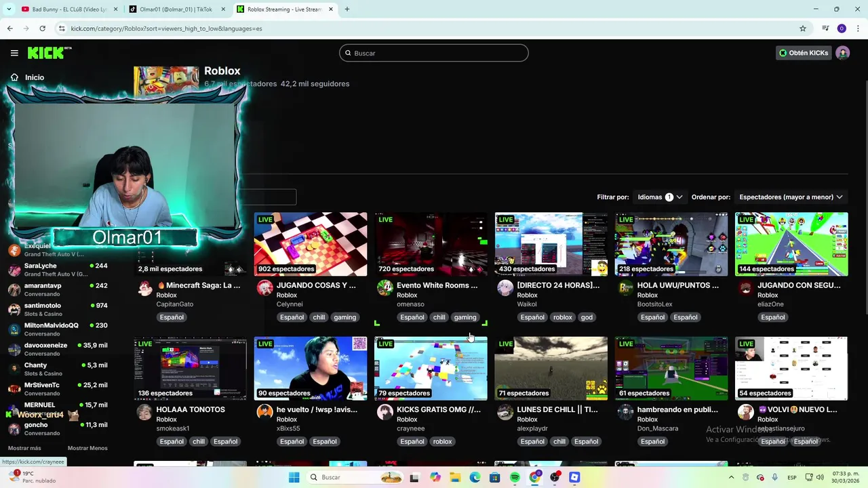Image resolution: width=868 pixels, height=488 pixels.
Task: Open Microsoft Store from the taskbar
Action: (495, 477)
